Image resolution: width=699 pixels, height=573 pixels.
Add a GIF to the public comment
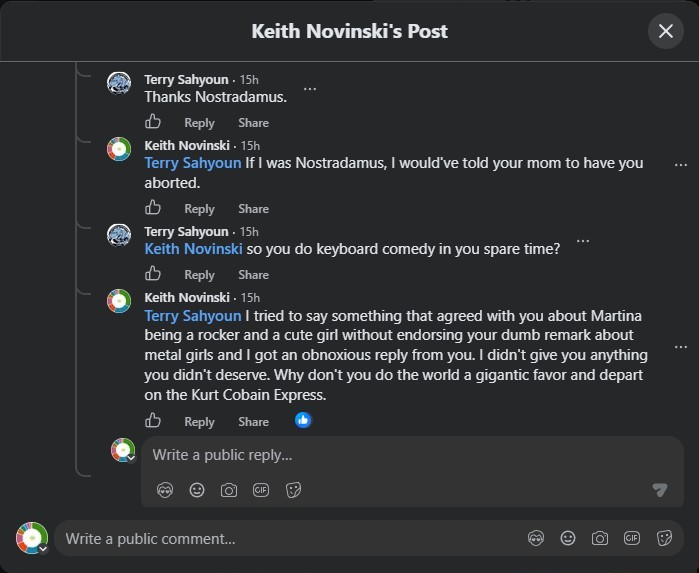(x=632, y=538)
